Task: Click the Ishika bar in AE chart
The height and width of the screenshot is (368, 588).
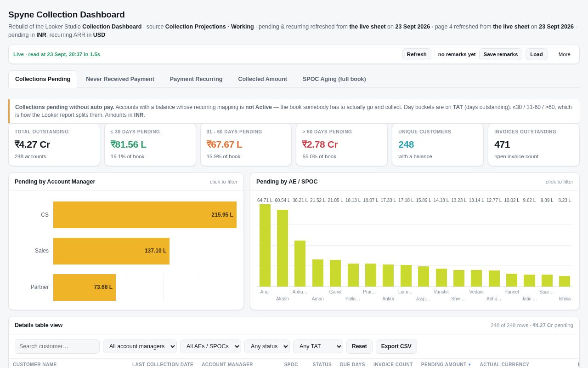Action: pyautogui.click(x=565, y=282)
